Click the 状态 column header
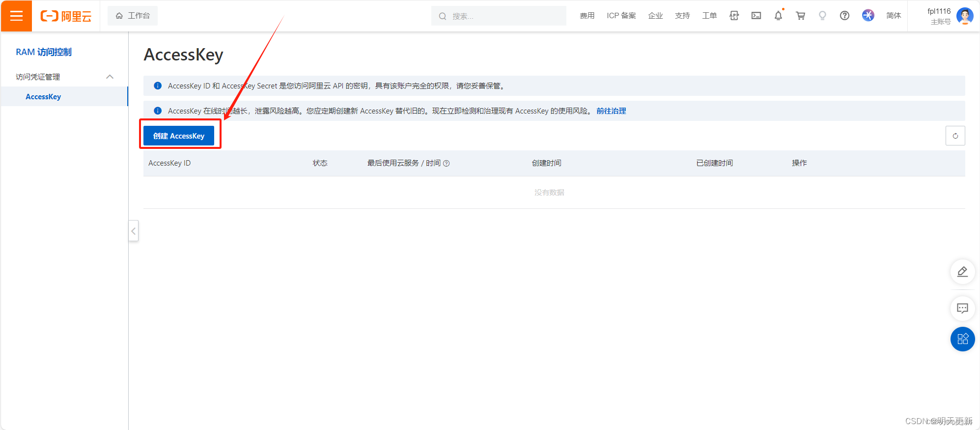The width and height of the screenshot is (980, 430). point(320,163)
